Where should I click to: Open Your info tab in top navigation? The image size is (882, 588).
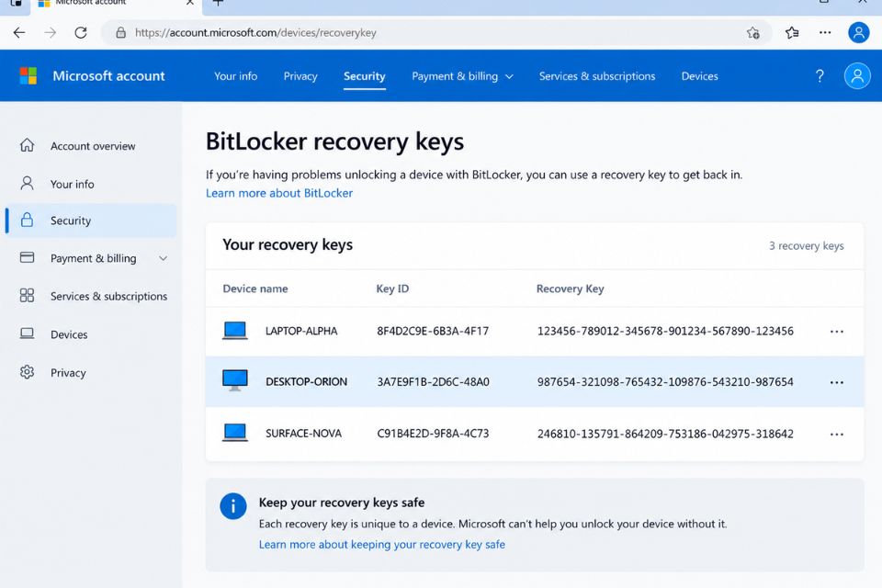click(x=236, y=76)
